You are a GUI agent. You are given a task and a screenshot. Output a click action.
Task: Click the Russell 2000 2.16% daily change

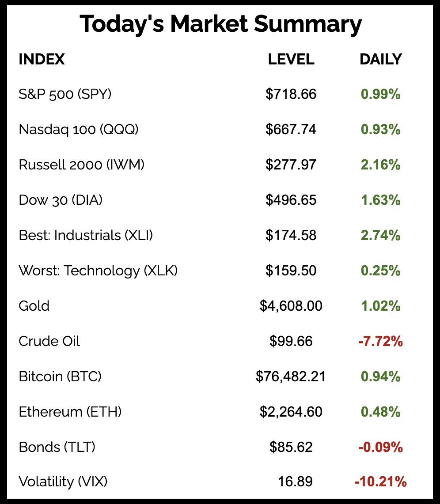[x=381, y=165]
